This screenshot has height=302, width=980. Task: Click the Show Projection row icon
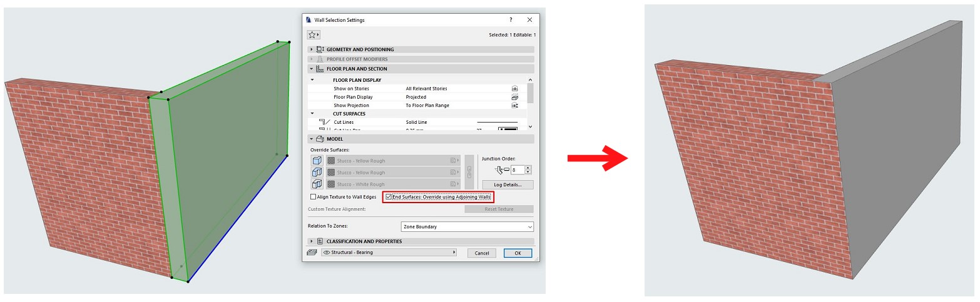click(514, 106)
